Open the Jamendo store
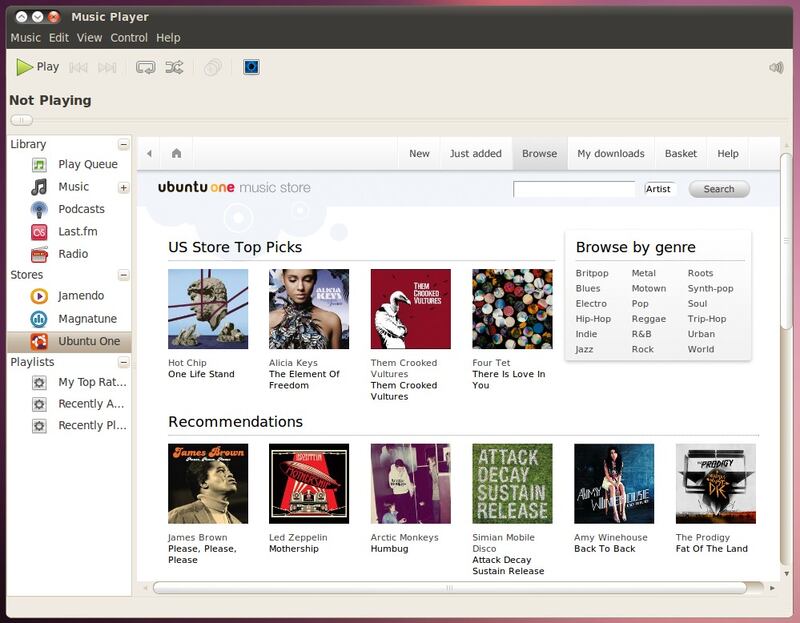This screenshot has height=623, width=800. (80, 296)
